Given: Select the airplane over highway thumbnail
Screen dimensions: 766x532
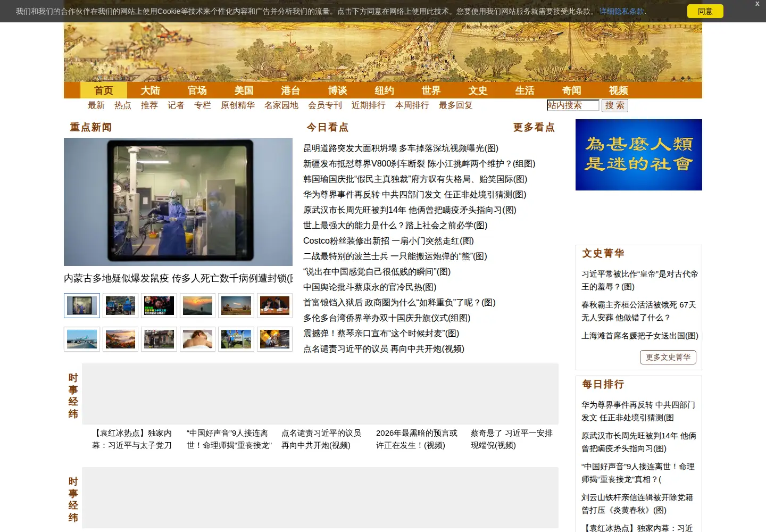Looking at the screenshot, I should 82,339.
